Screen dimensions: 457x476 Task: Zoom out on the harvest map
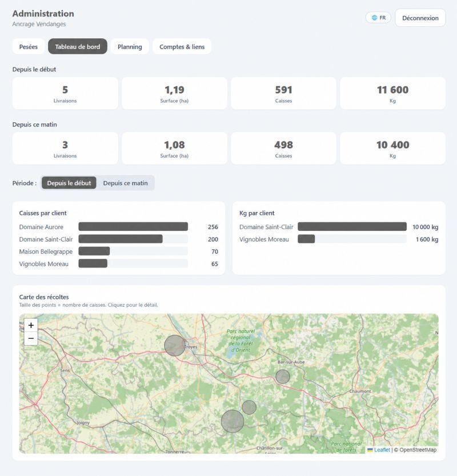31,338
